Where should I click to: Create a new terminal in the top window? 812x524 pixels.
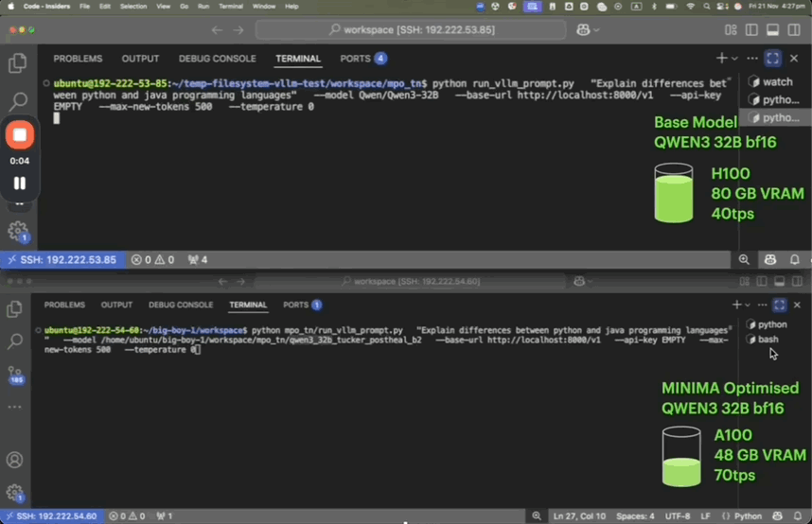721,58
